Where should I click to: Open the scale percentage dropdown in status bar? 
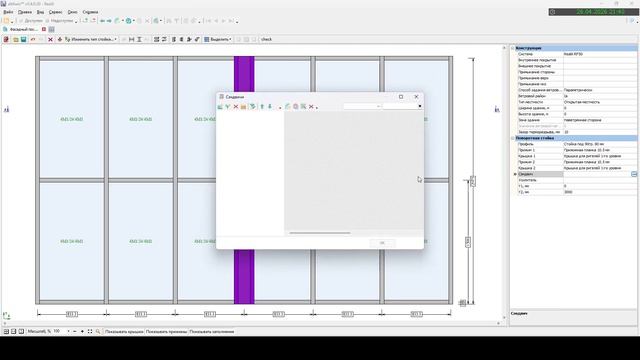(x=68, y=331)
